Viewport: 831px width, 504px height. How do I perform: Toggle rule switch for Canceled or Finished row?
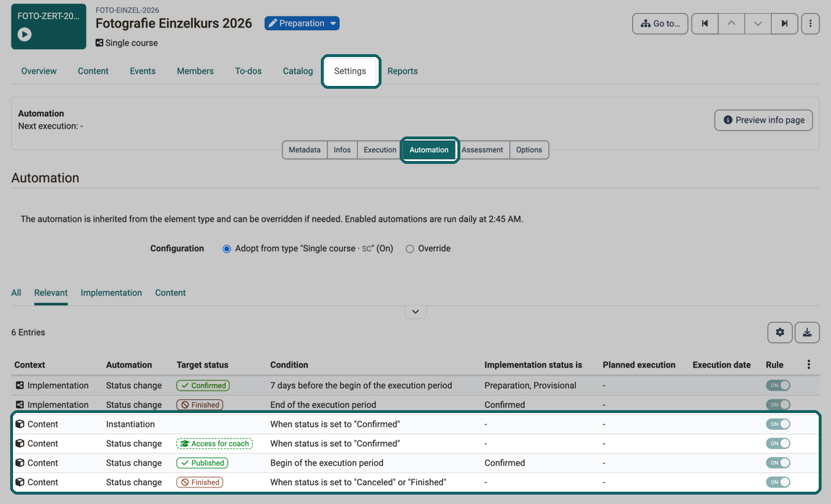(778, 482)
